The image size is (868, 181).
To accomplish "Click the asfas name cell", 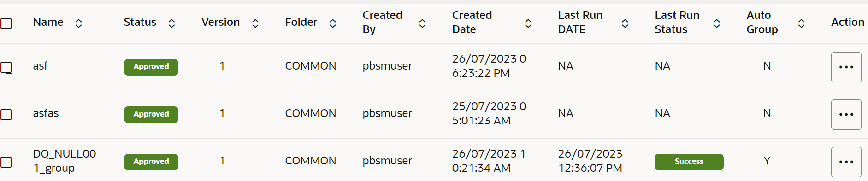I will click(x=46, y=113).
